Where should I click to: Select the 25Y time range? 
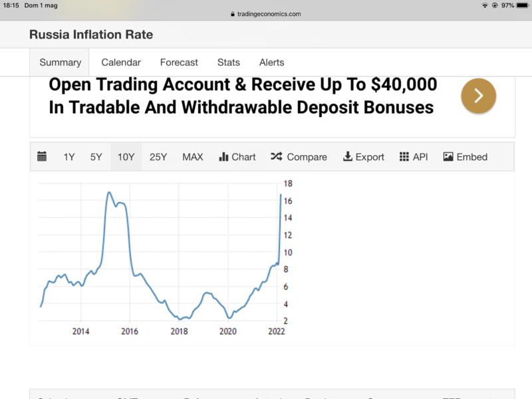[158, 157]
